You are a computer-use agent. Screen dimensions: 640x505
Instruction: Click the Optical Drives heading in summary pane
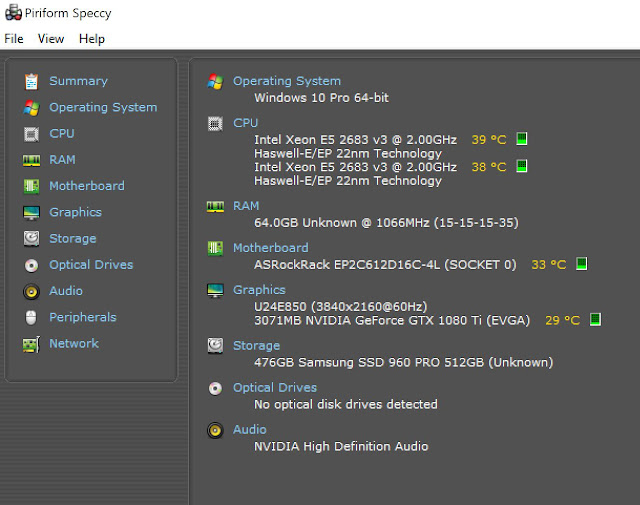pyautogui.click(x=275, y=387)
